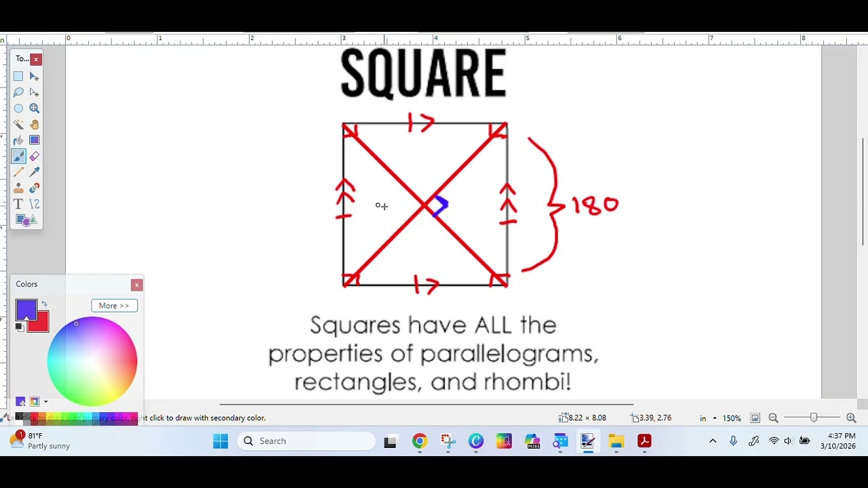This screenshot has width=868, height=488.
Task: Click the taskbar Search box
Action: click(x=307, y=441)
